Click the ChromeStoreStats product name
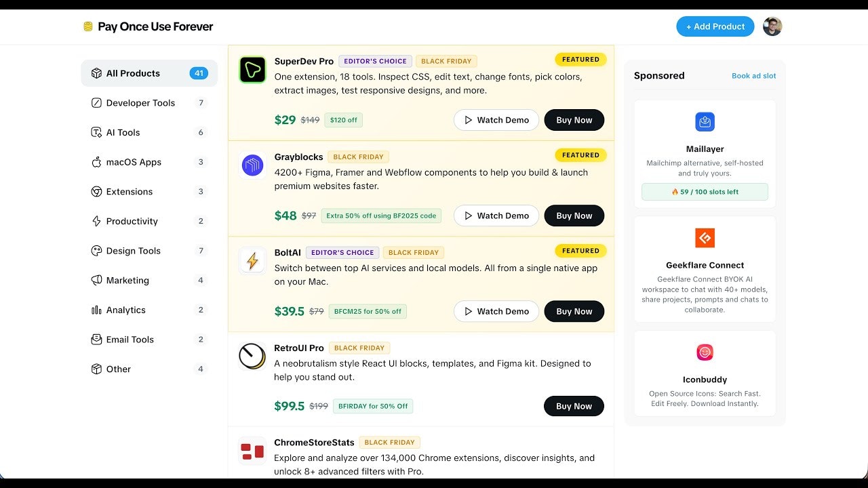 click(315, 443)
